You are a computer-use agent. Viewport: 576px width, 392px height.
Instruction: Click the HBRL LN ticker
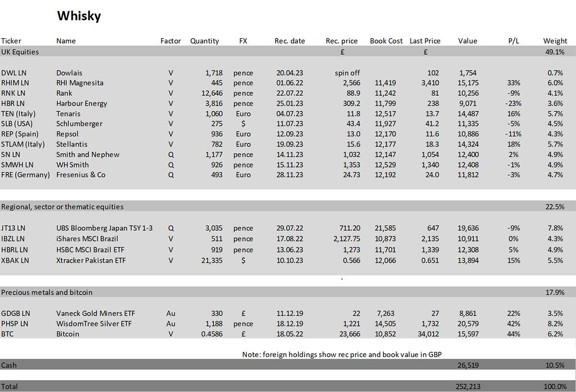(x=14, y=249)
